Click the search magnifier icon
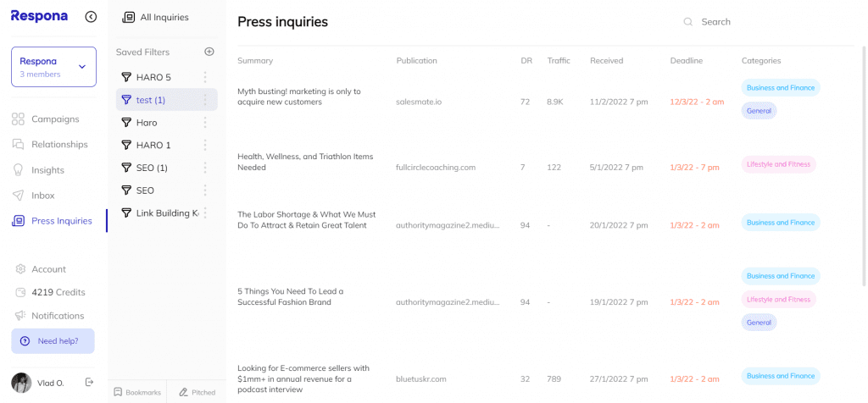The image size is (868, 403). click(688, 22)
